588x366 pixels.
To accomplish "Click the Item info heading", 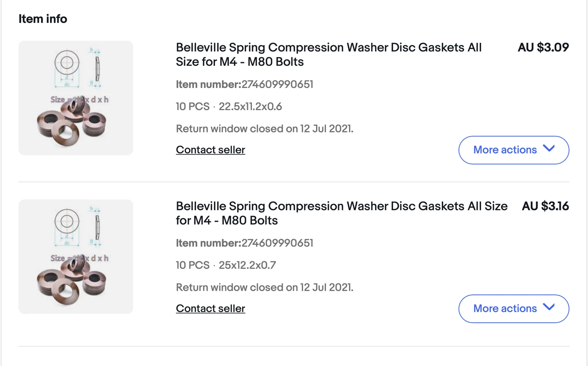I will click(43, 19).
